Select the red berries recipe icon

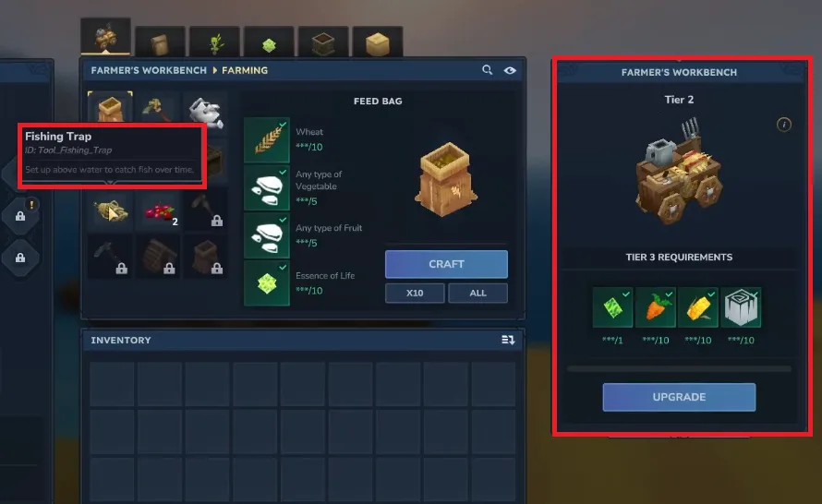(x=158, y=210)
